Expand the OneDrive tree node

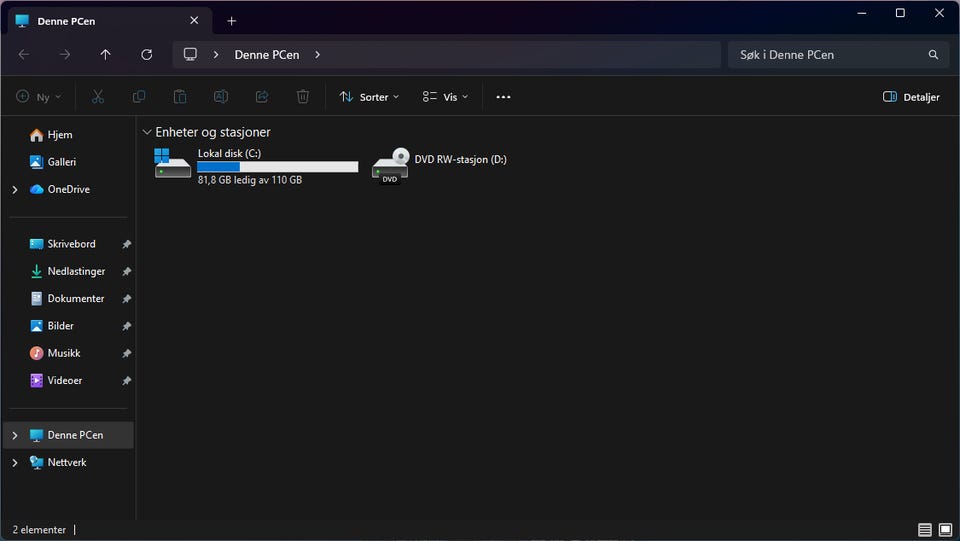click(15, 190)
